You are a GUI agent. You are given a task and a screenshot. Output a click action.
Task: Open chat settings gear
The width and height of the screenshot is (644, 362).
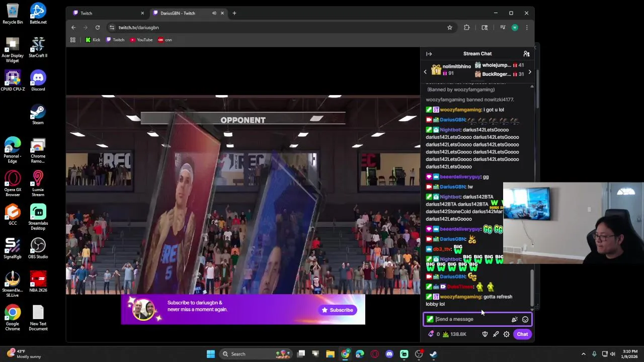[506, 334]
